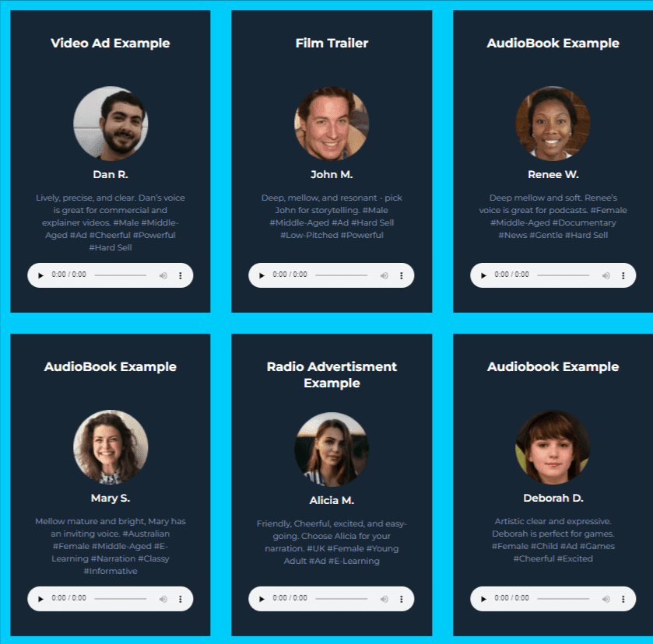Play Mary S.'s audiobook sample
653x644 pixels.
pyautogui.click(x=40, y=599)
